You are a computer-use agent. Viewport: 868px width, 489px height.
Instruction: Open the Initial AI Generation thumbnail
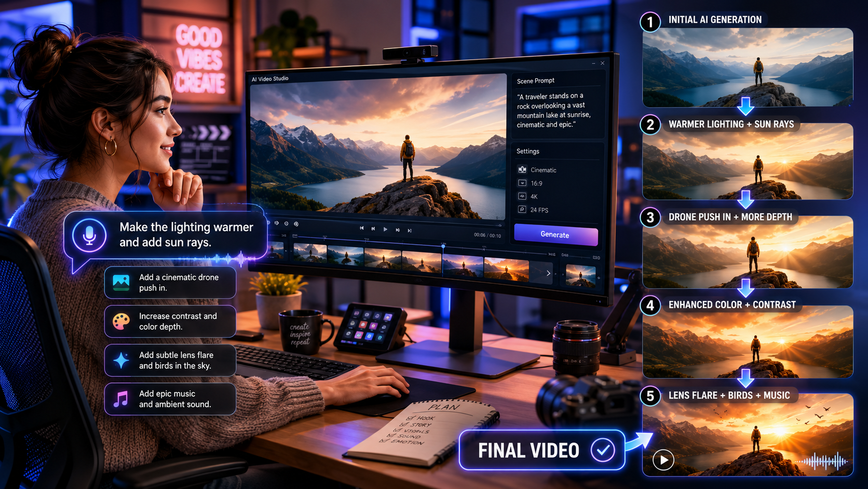coord(748,68)
